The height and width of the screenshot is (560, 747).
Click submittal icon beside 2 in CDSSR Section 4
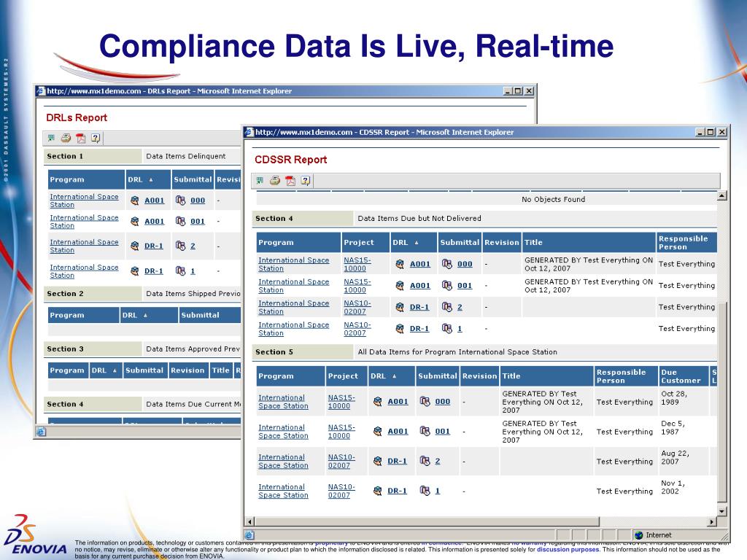(447, 307)
